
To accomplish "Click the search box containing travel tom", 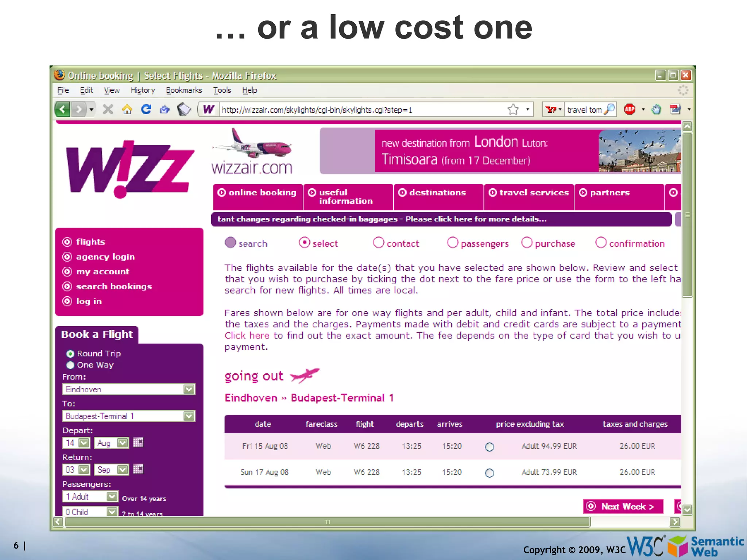I will pos(584,109).
